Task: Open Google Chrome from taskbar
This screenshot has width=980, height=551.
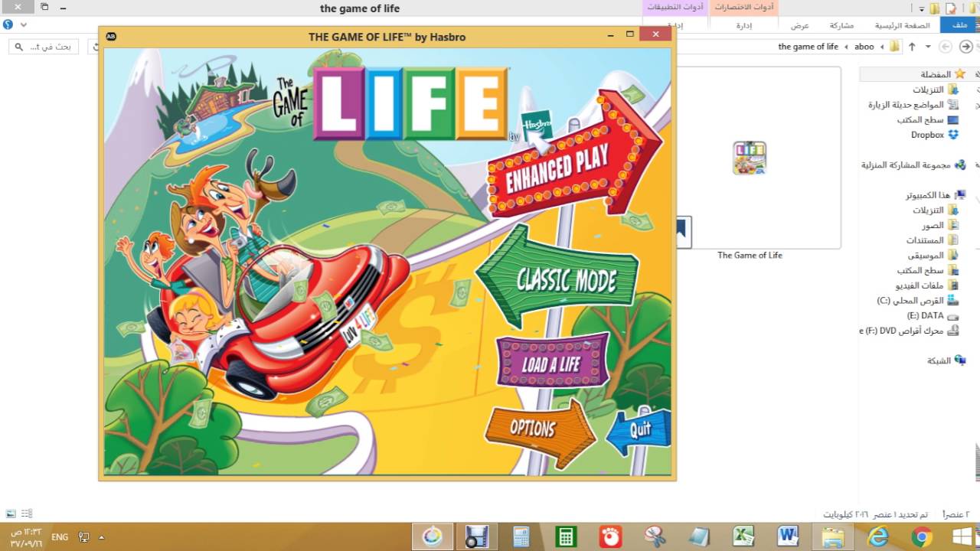Action: click(921, 536)
